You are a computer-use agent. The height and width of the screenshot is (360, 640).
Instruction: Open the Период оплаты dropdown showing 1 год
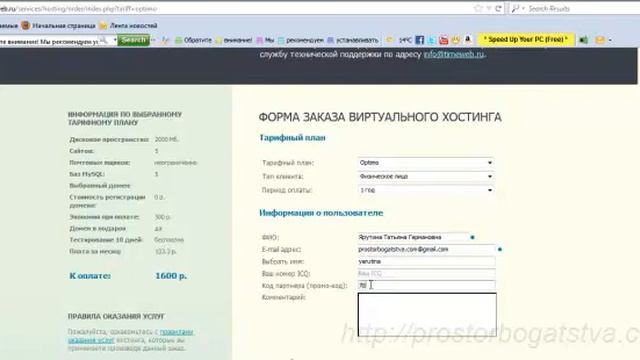point(426,190)
